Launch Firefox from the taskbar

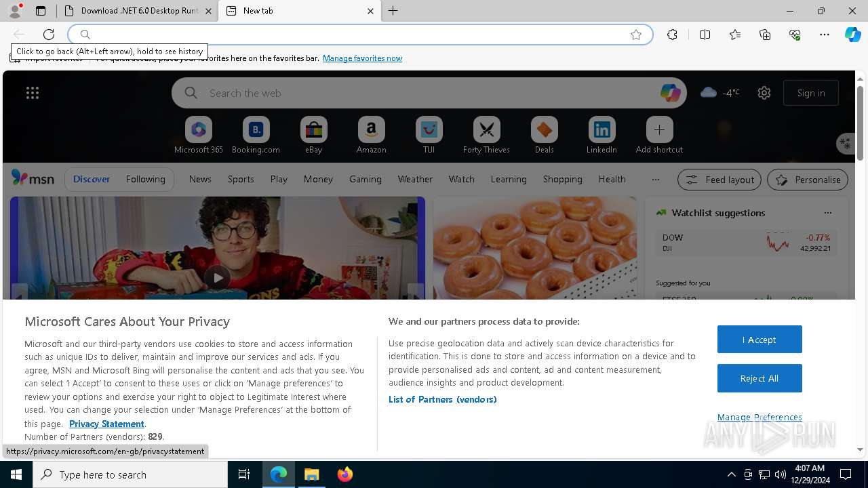(x=345, y=474)
